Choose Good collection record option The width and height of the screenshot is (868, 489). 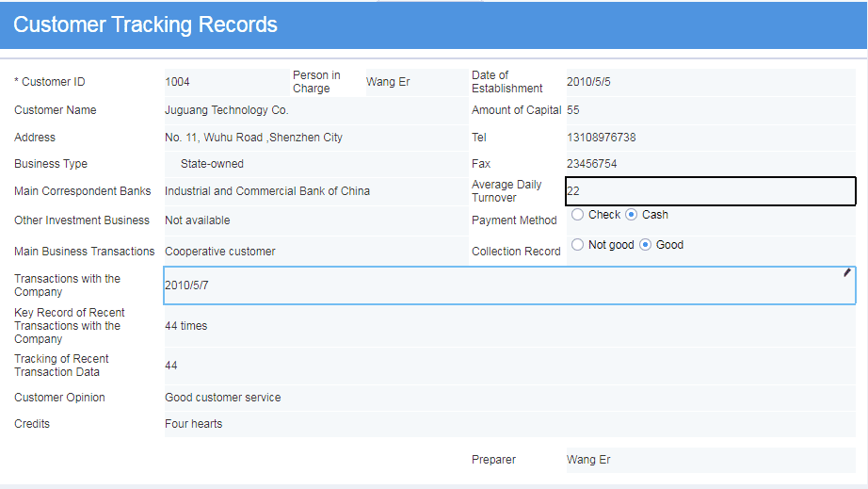645,244
